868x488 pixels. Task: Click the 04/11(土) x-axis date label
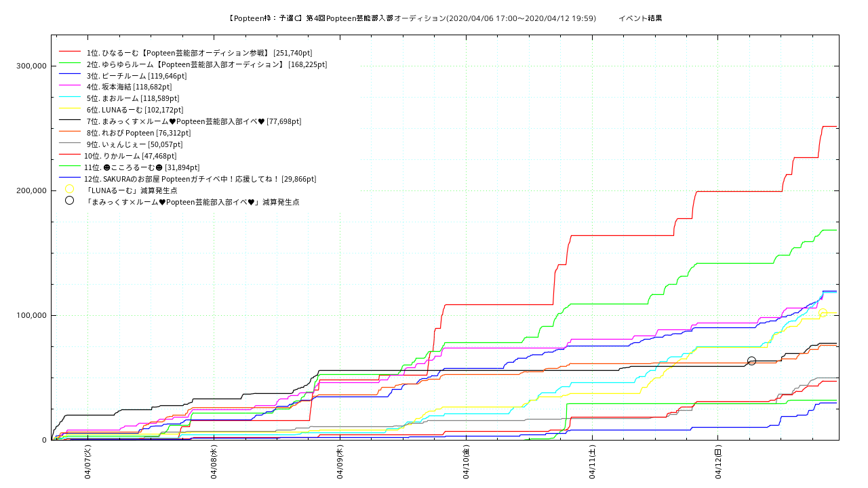pyautogui.click(x=593, y=462)
